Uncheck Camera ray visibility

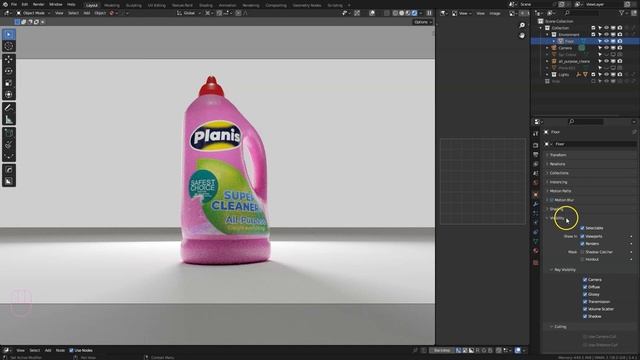coord(585,280)
